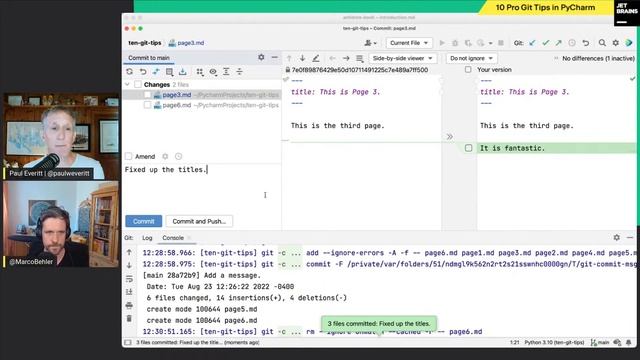Screen dimensions: 640x360
Task: Hide the Commit tool window with minus icon
Action: tap(275, 58)
